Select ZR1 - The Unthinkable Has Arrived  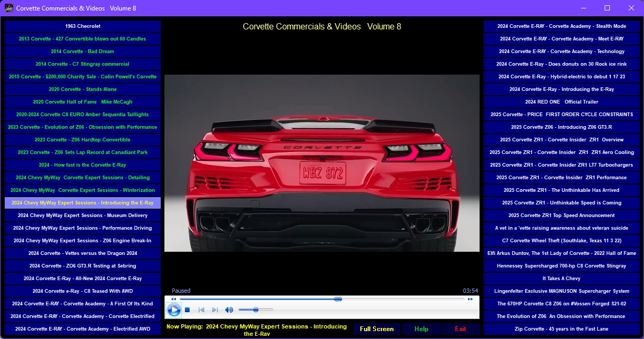click(562, 190)
